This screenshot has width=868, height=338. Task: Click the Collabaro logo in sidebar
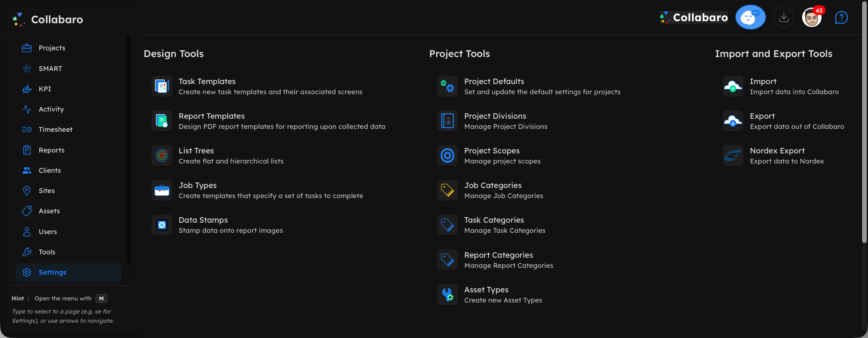tap(48, 19)
